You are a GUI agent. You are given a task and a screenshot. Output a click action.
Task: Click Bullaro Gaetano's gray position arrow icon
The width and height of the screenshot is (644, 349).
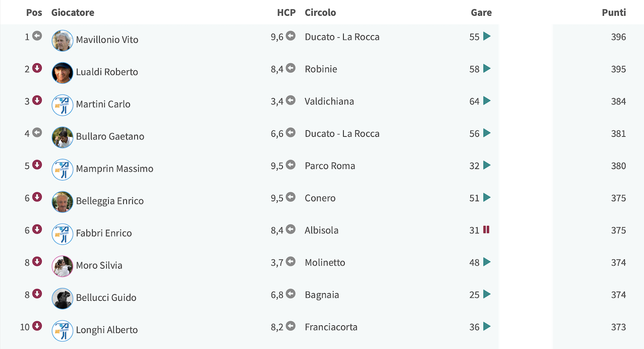(37, 132)
